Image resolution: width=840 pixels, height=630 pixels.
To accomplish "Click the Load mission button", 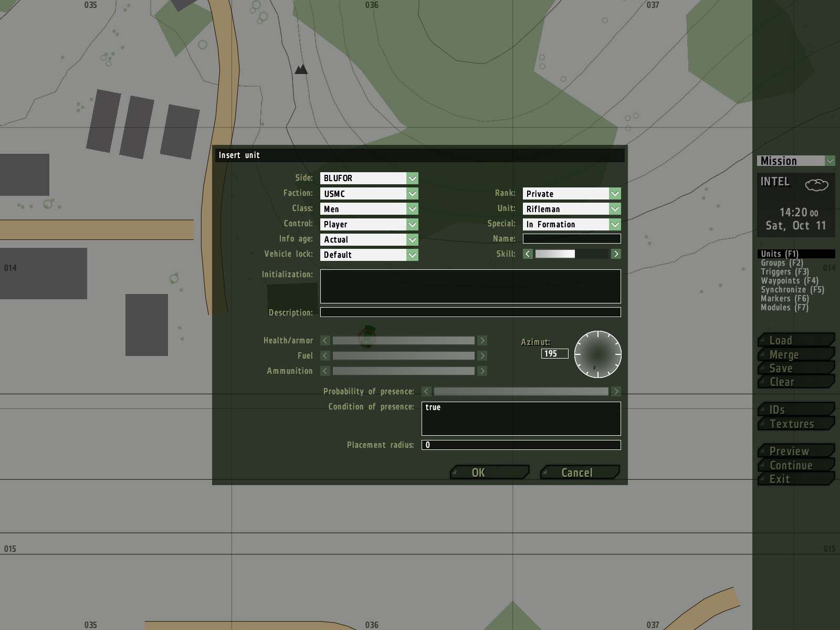I will pyautogui.click(x=796, y=340).
